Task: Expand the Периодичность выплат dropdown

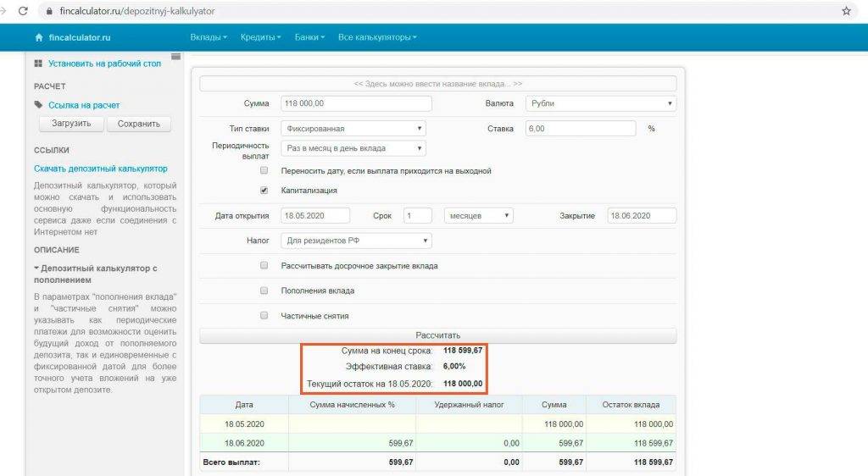Action: (x=353, y=148)
